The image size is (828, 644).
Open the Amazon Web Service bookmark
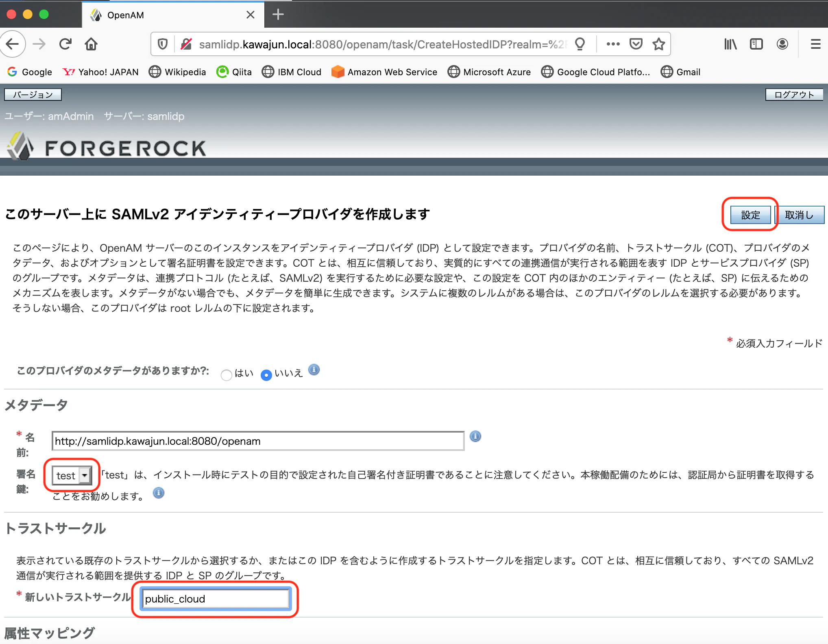pyautogui.click(x=384, y=72)
